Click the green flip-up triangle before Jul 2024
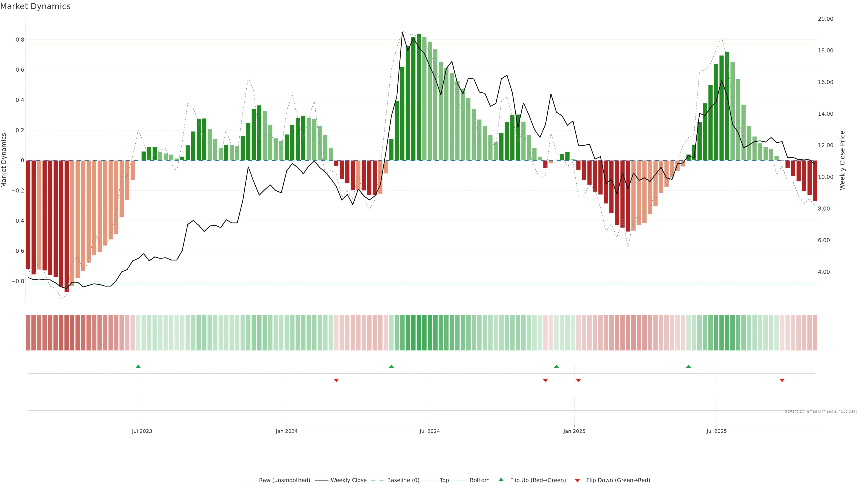 point(391,366)
